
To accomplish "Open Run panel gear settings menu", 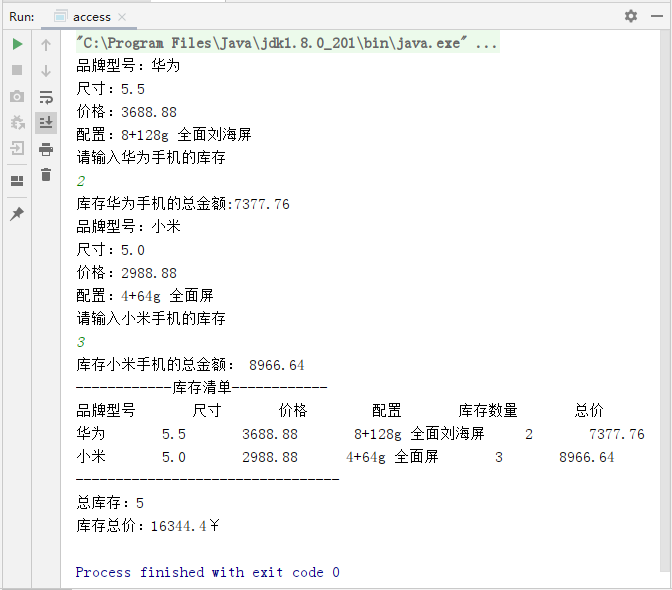I will click(630, 16).
